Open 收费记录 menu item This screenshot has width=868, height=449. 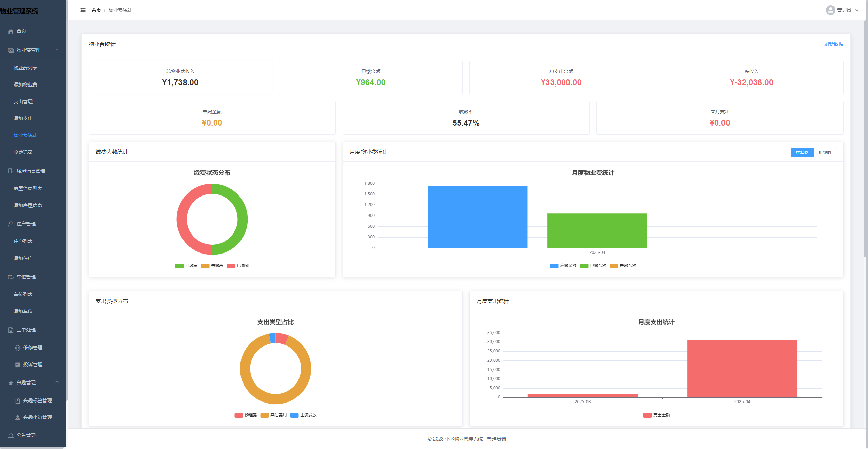point(23,152)
